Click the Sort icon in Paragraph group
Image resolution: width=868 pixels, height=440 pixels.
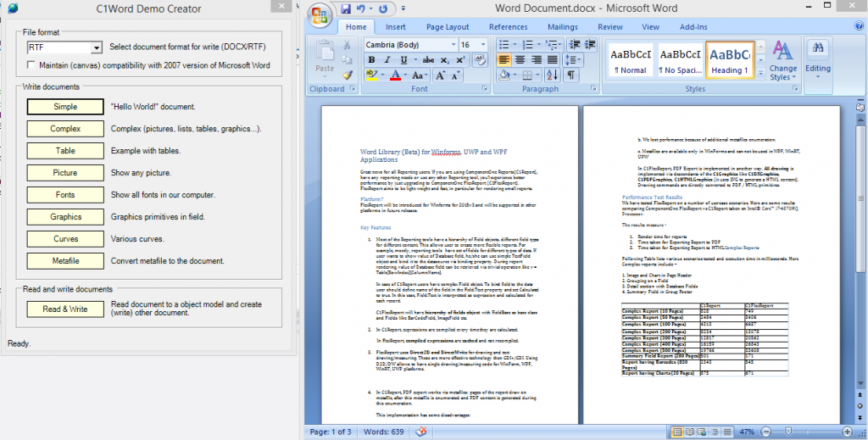point(552,75)
